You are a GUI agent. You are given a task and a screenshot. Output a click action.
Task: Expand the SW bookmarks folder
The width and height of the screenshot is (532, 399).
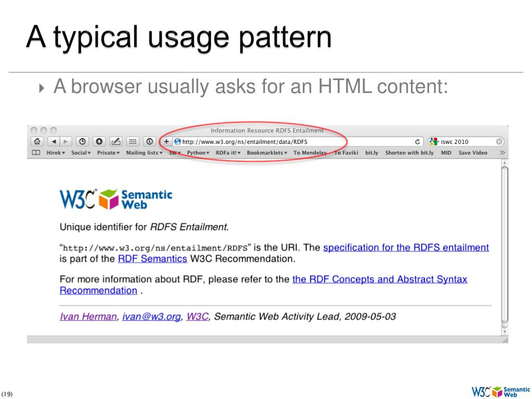click(175, 153)
